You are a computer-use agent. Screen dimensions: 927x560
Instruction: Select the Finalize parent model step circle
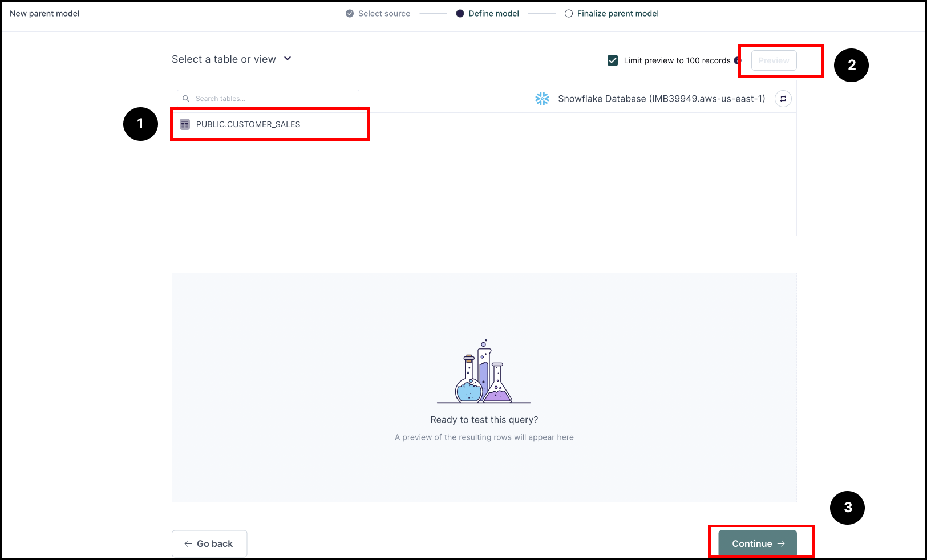pos(568,13)
